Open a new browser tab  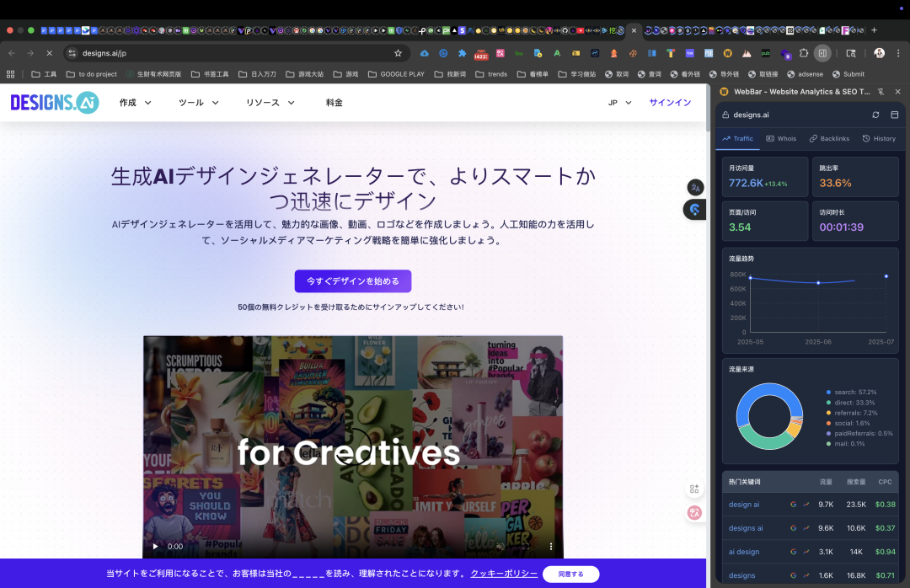pyautogui.click(x=874, y=30)
